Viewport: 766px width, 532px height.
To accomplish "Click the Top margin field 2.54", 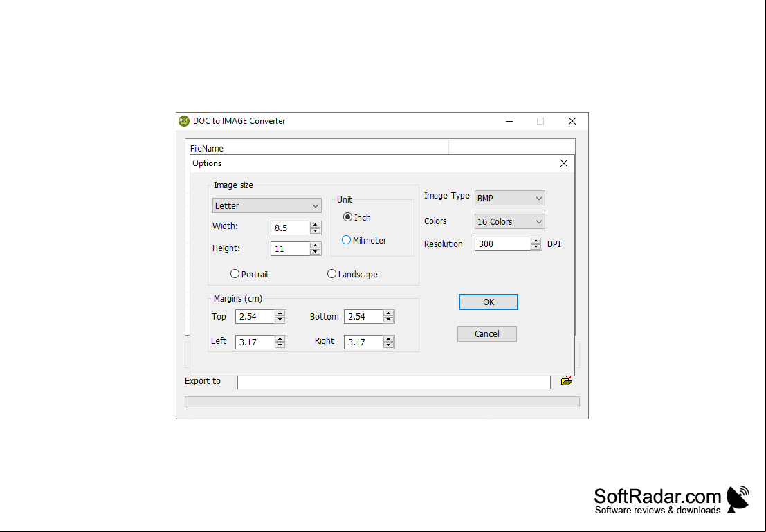I will pyautogui.click(x=255, y=317).
